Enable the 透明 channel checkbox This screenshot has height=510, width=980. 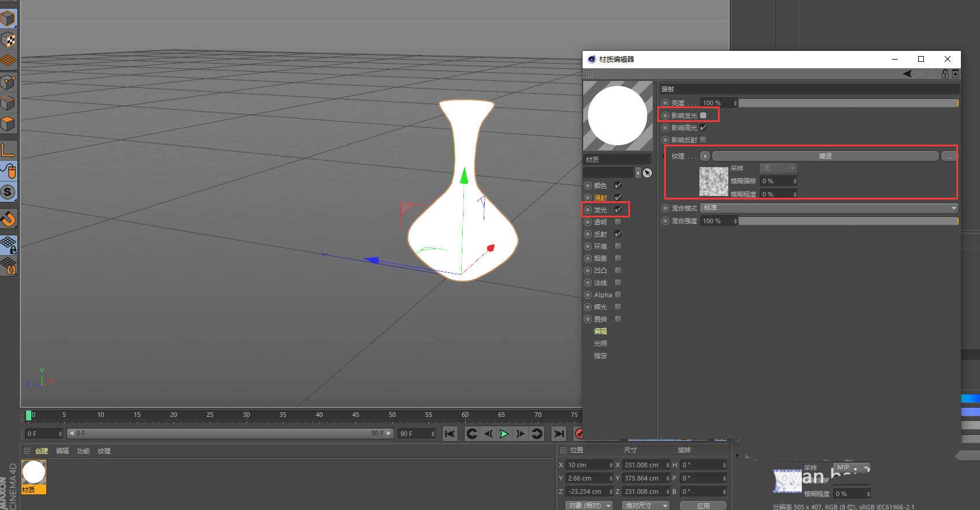coord(618,222)
